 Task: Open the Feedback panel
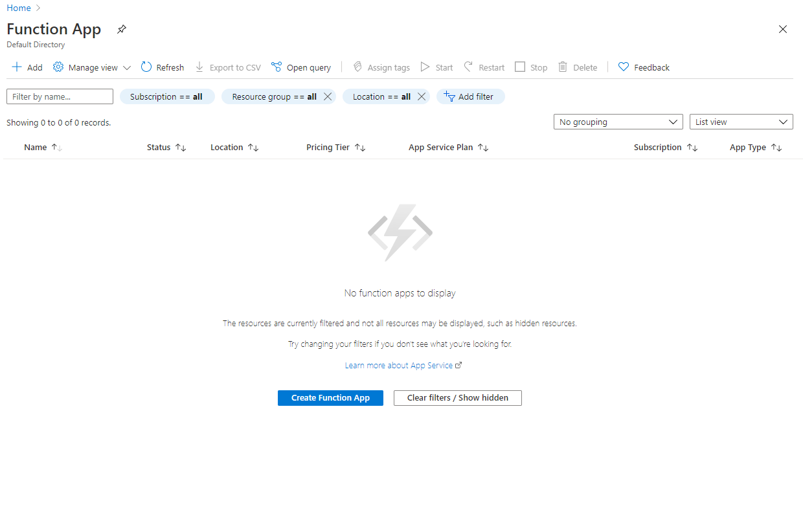coord(644,67)
